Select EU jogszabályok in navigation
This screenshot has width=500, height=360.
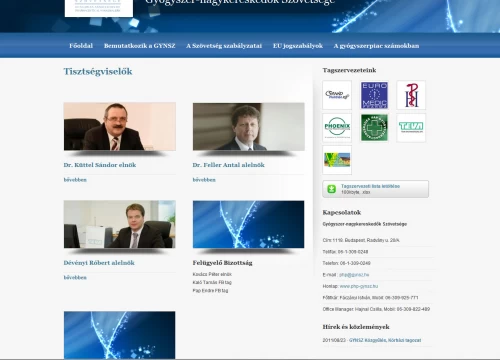tap(298, 46)
